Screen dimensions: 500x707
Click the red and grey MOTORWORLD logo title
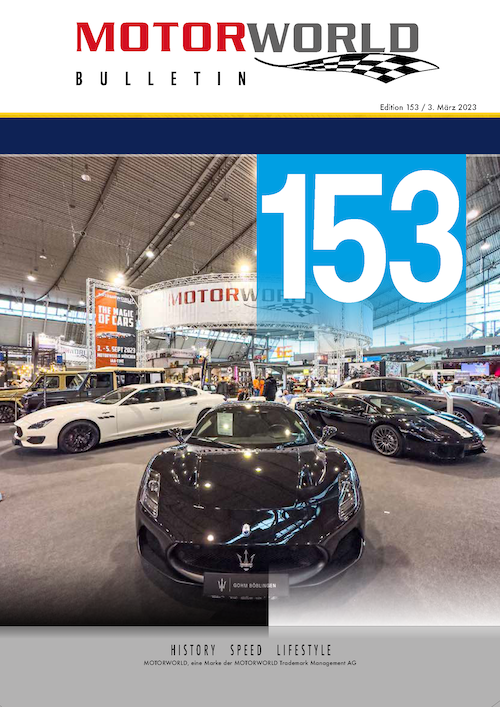[247, 37]
